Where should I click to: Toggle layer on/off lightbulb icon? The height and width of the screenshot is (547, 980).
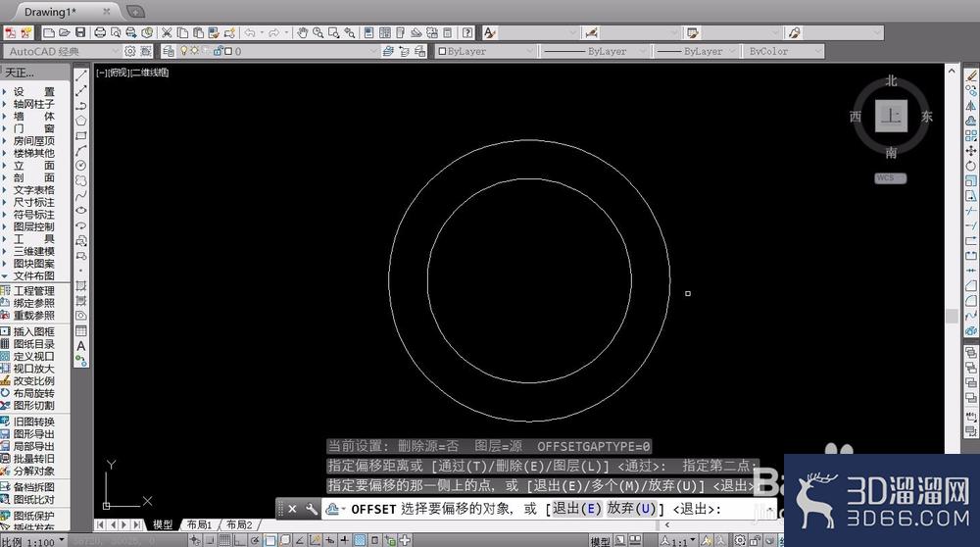point(184,51)
